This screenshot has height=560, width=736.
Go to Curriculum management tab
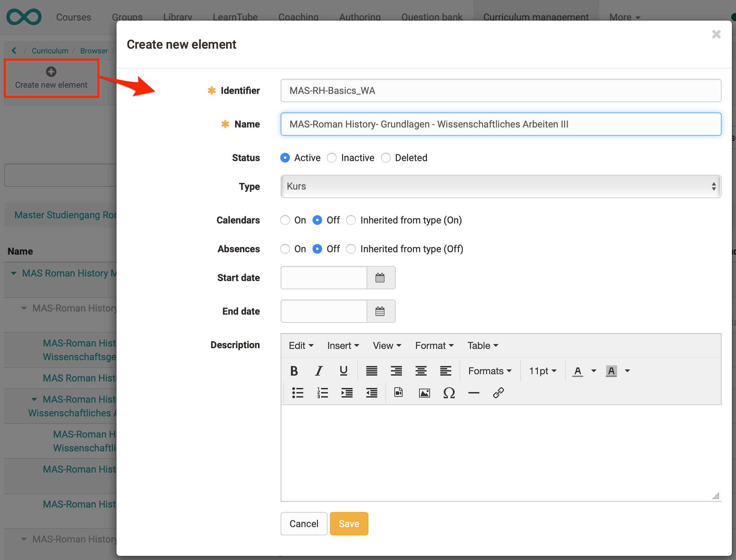tap(536, 17)
